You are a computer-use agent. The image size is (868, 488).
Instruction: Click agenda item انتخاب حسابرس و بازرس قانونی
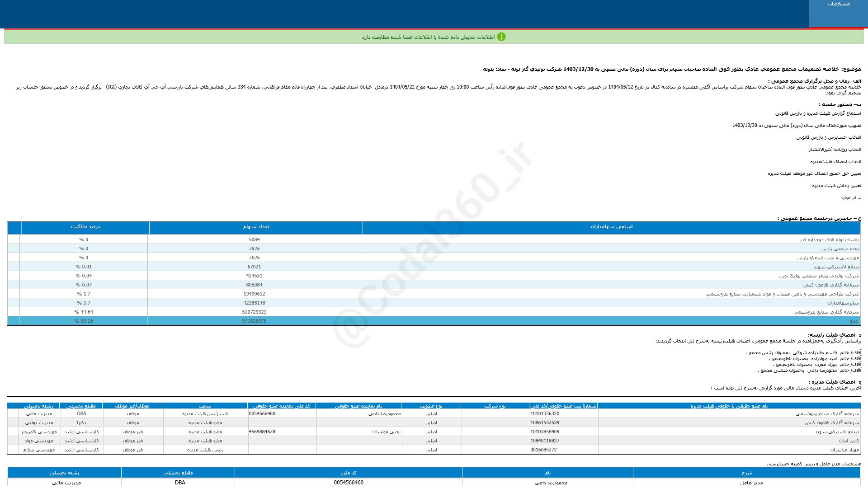click(x=829, y=137)
